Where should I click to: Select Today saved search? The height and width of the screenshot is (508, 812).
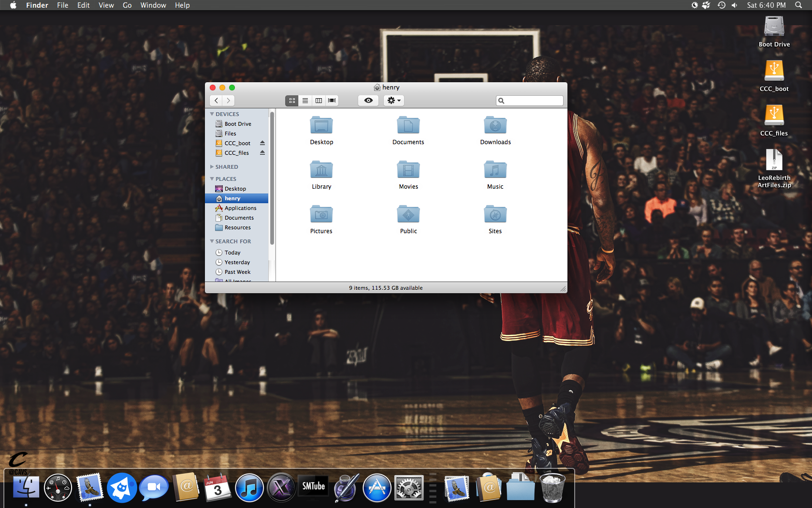(x=237, y=253)
